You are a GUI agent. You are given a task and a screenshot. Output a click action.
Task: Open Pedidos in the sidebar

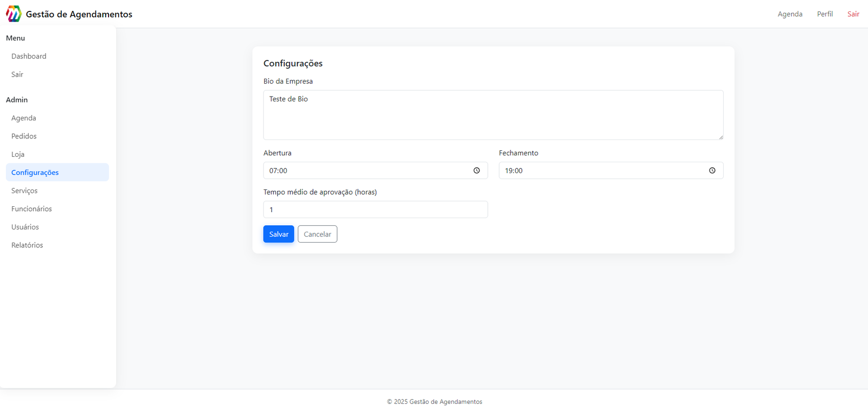(x=24, y=136)
